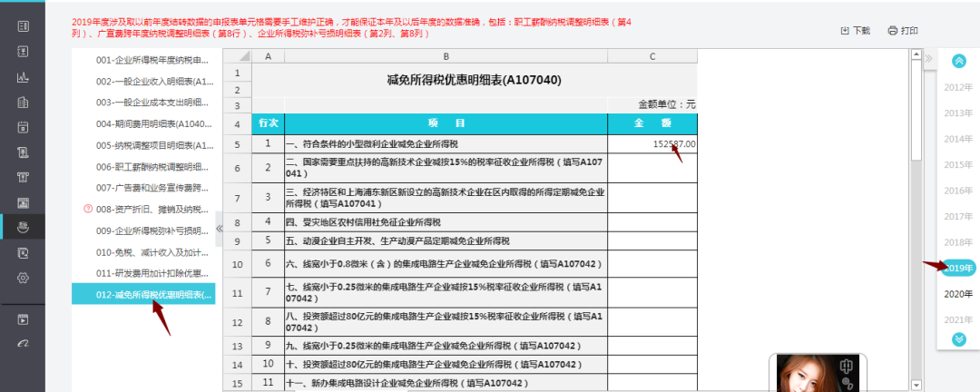
Task: Click the red question mark beside 008 item
Action: click(87, 209)
